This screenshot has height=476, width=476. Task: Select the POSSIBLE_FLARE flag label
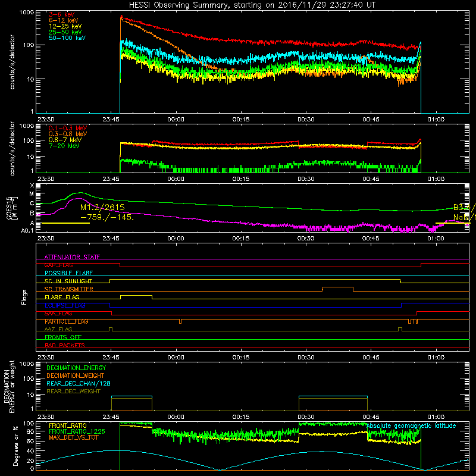[68, 273]
